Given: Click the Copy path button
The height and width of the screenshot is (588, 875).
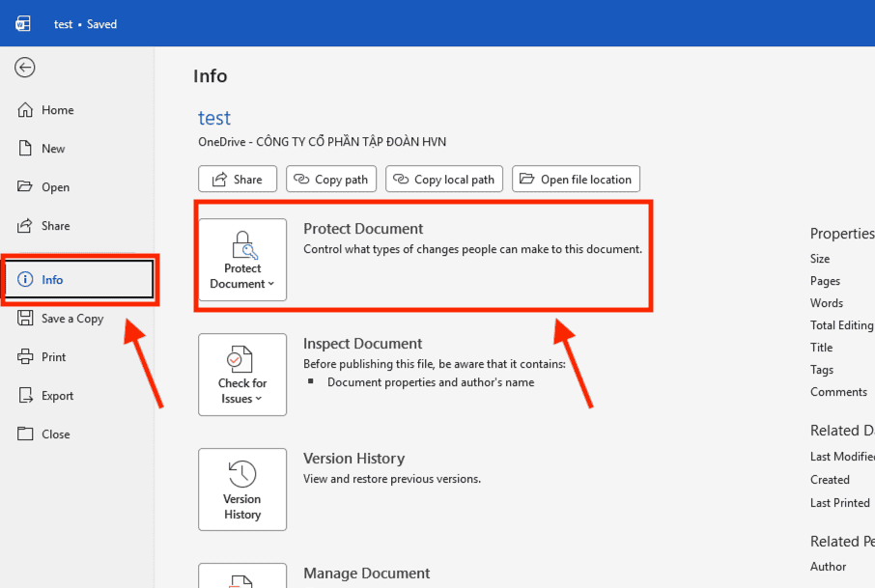Looking at the screenshot, I should click(331, 179).
